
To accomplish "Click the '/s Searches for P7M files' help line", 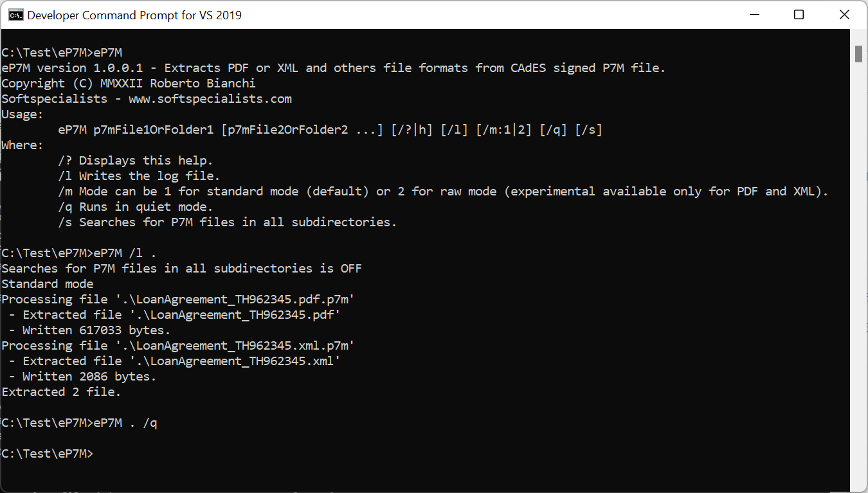I will [228, 222].
